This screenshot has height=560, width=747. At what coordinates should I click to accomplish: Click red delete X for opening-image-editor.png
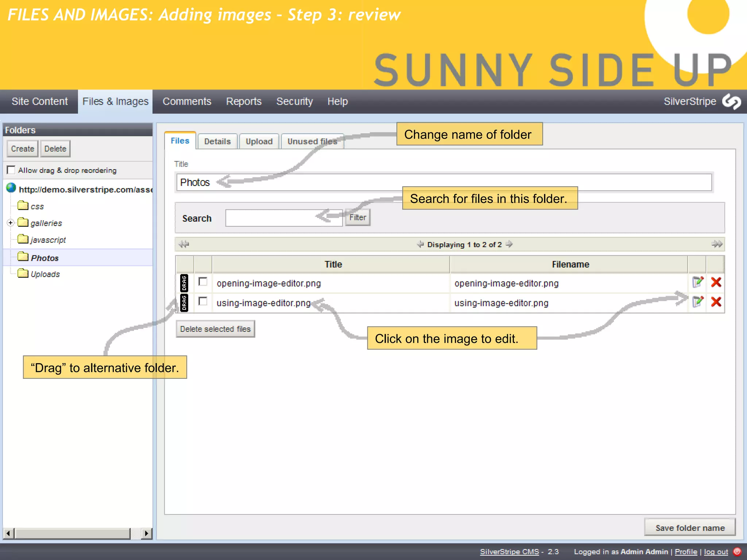pos(716,282)
